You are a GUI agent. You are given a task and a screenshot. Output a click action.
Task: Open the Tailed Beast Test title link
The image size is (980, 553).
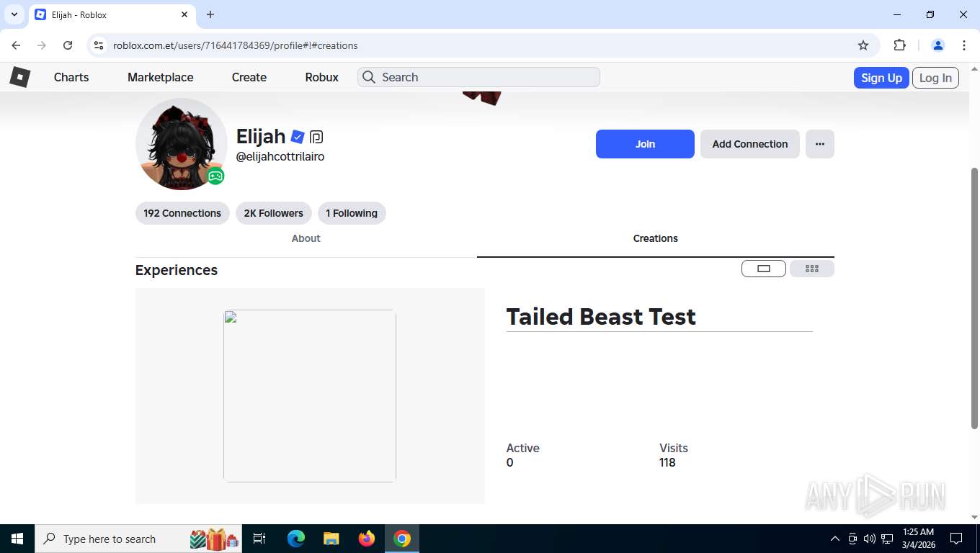point(601,317)
